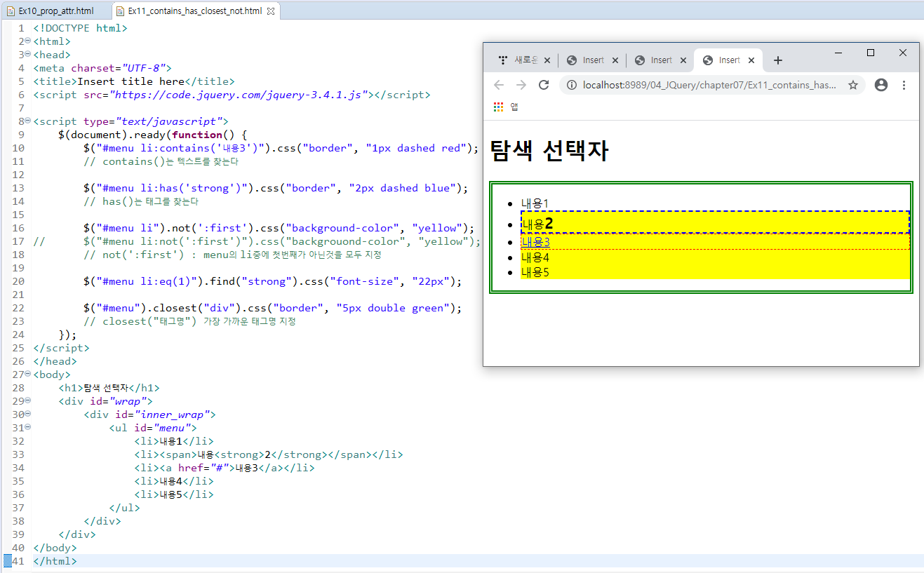Screen dimensions: 924x573
Task: Close the first Chrome tab 새로운
Action: pyautogui.click(x=547, y=60)
